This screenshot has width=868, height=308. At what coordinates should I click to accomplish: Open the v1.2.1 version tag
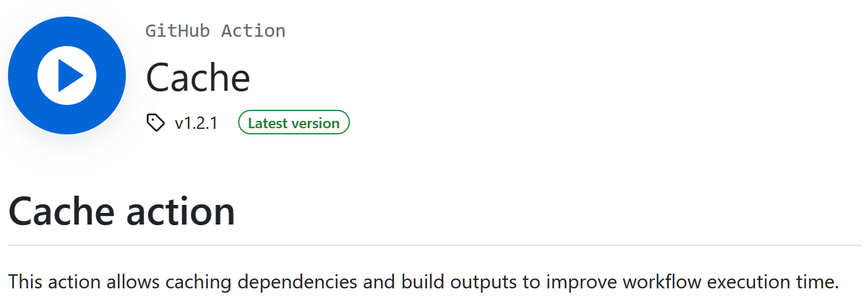(x=196, y=123)
